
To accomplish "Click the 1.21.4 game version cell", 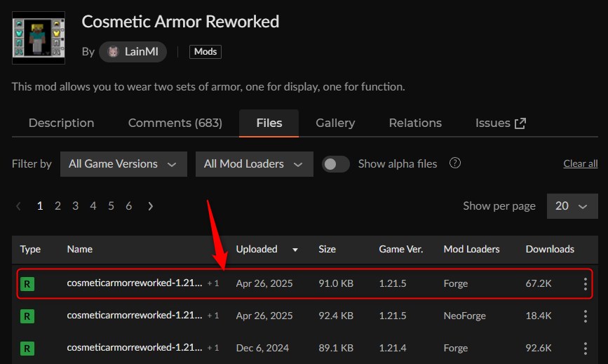I will [x=393, y=348].
